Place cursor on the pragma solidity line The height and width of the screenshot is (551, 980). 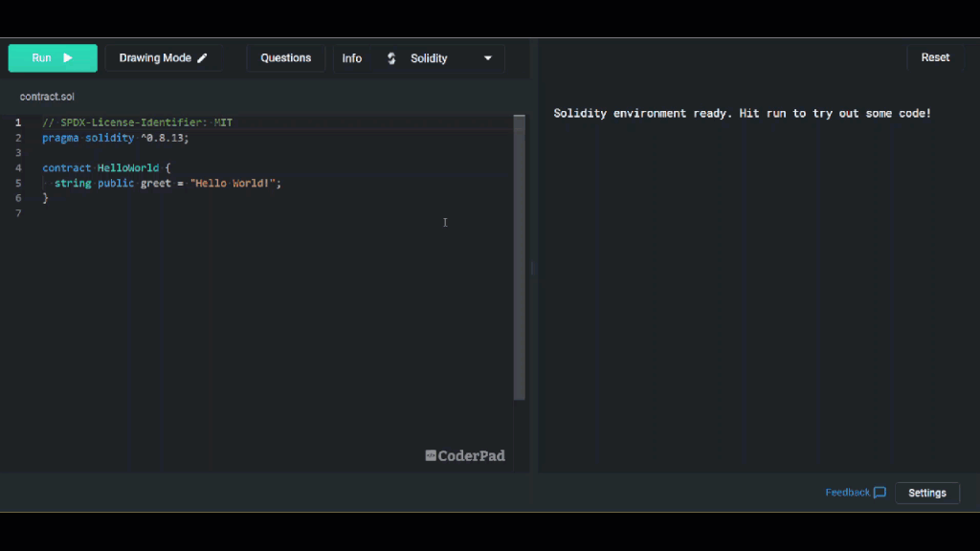pos(115,138)
